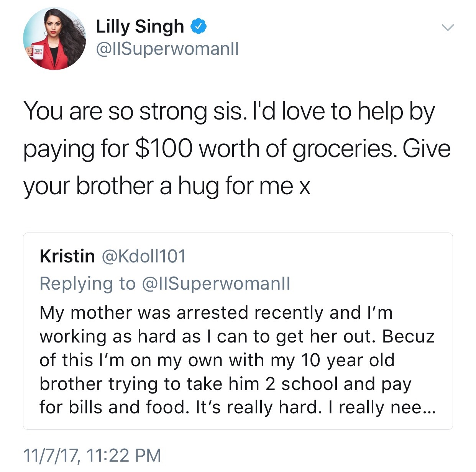This screenshot has width=476, height=472.
Task: Open the 11/7/17, 11:22 PM timestamp
Action: click(x=92, y=455)
